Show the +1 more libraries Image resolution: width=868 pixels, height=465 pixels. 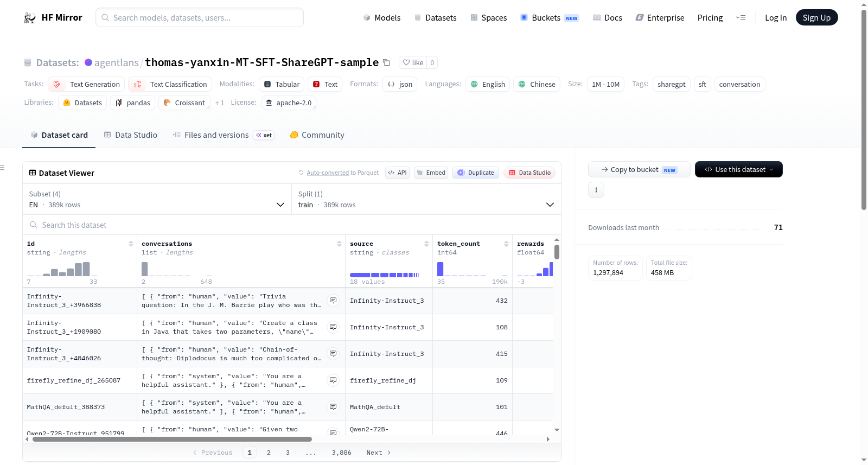(x=219, y=103)
